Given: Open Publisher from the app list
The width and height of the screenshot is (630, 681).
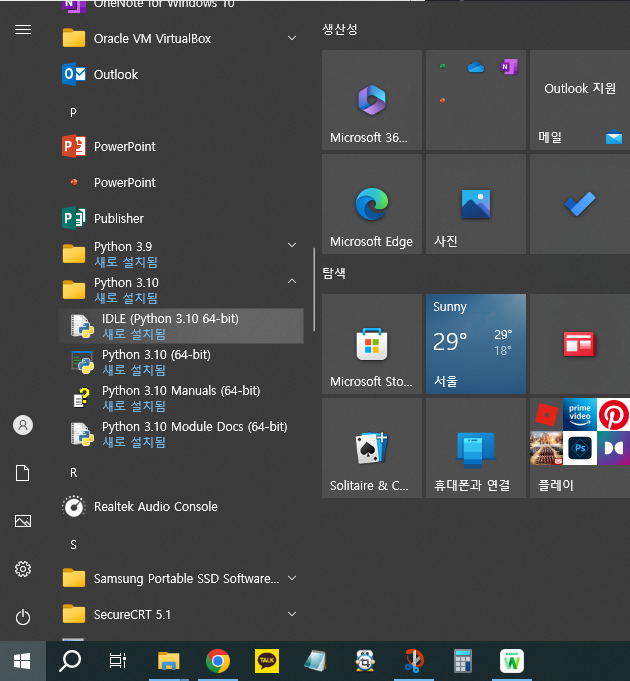Looking at the screenshot, I should [181, 218].
